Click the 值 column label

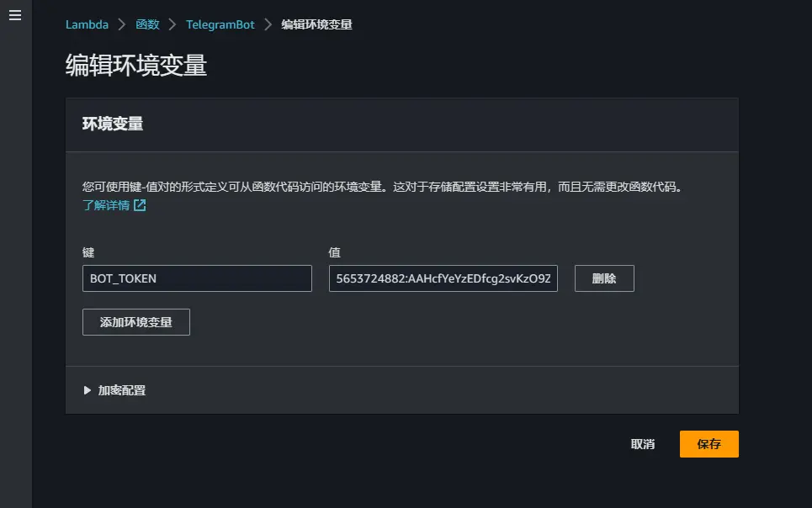pos(334,252)
